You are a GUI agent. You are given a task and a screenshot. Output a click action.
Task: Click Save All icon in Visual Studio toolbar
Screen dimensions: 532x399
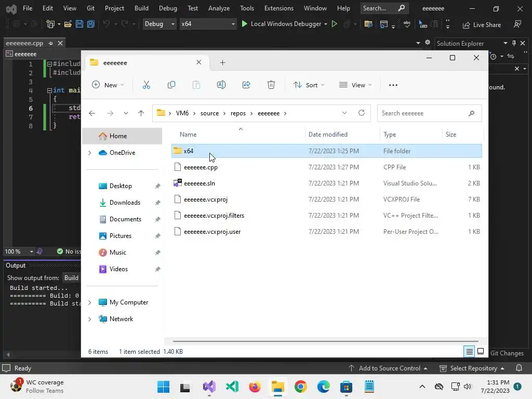(90, 24)
